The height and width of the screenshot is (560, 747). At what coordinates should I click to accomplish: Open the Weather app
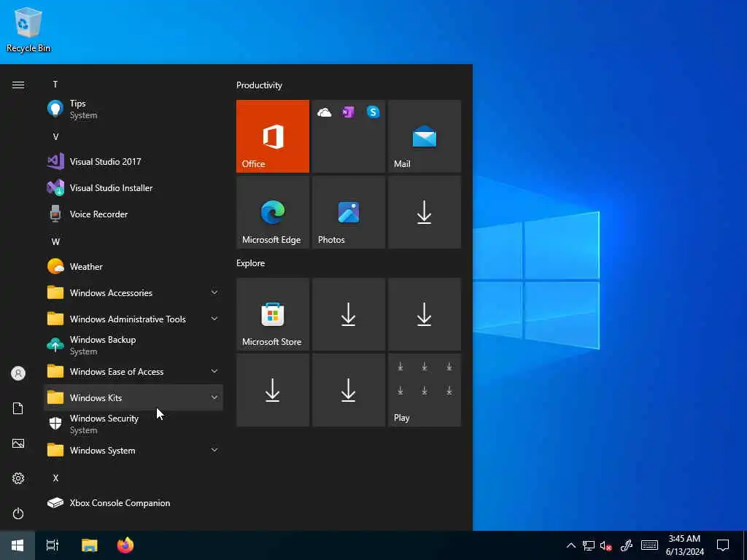[x=133, y=267]
